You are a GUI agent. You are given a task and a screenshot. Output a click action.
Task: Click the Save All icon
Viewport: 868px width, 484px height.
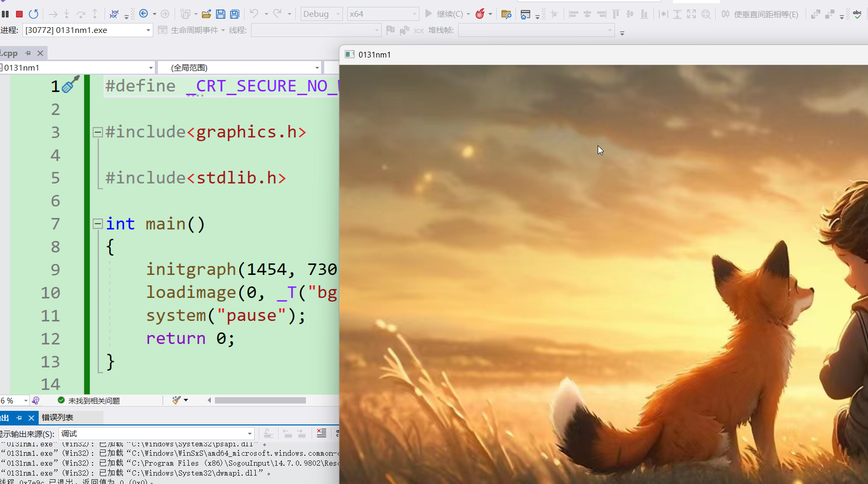(235, 14)
